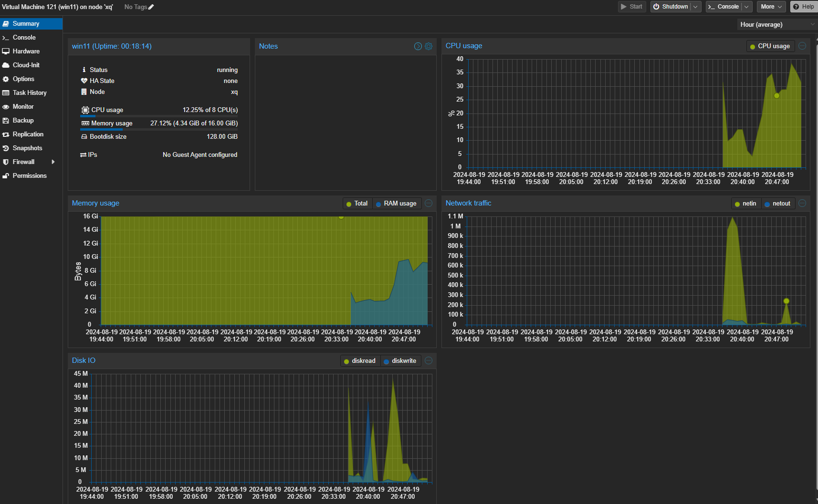The height and width of the screenshot is (504, 818).
Task: Click highlighted data point on CPU usage graph
Action: [x=777, y=95]
